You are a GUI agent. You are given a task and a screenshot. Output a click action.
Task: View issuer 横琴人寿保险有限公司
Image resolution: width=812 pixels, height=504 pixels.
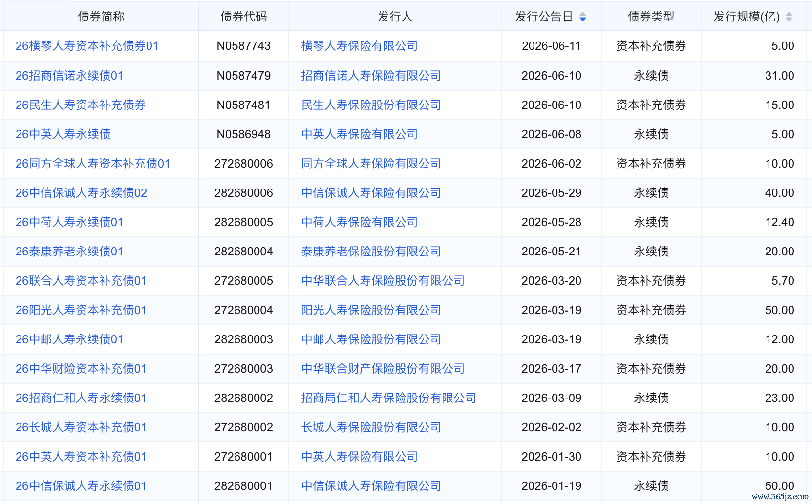click(360, 46)
